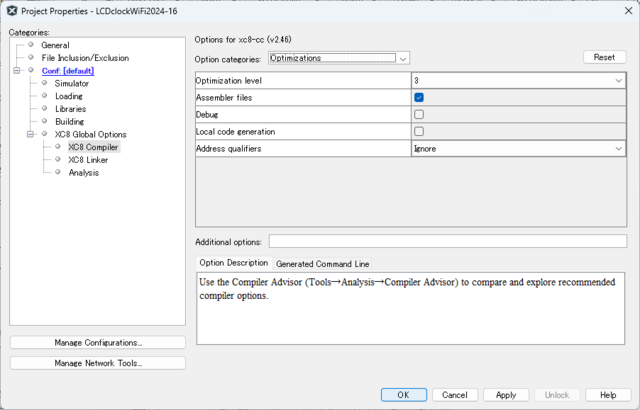The height and width of the screenshot is (410, 640).
Task: Switch to Generated Command Line tab
Action: point(322,264)
